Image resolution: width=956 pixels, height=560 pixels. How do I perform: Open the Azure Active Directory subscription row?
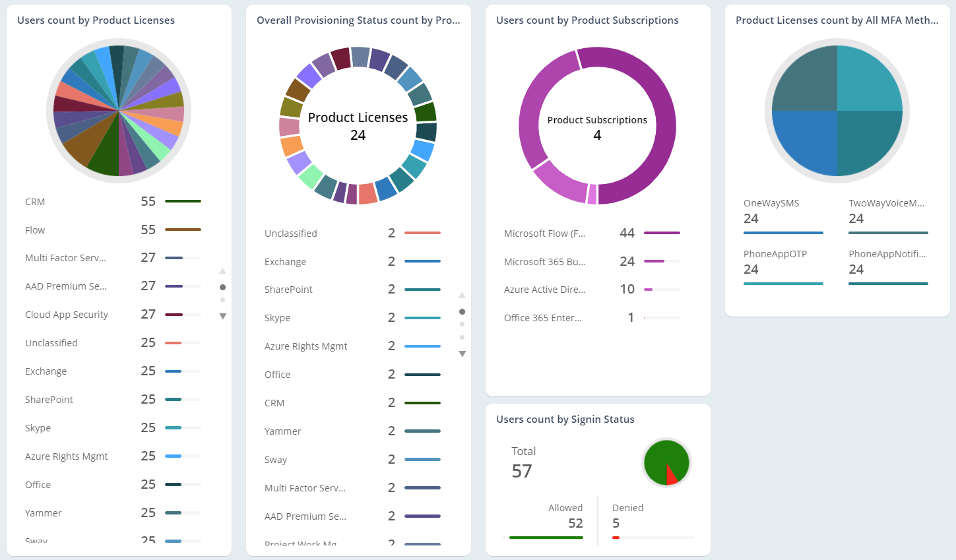tap(590, 290)
